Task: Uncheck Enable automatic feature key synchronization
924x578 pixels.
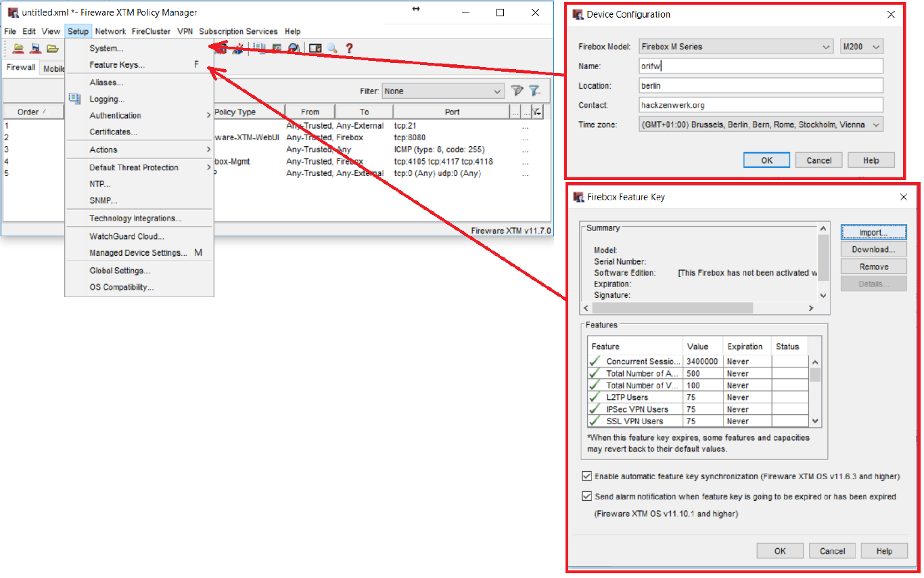Action: [586, 476]
